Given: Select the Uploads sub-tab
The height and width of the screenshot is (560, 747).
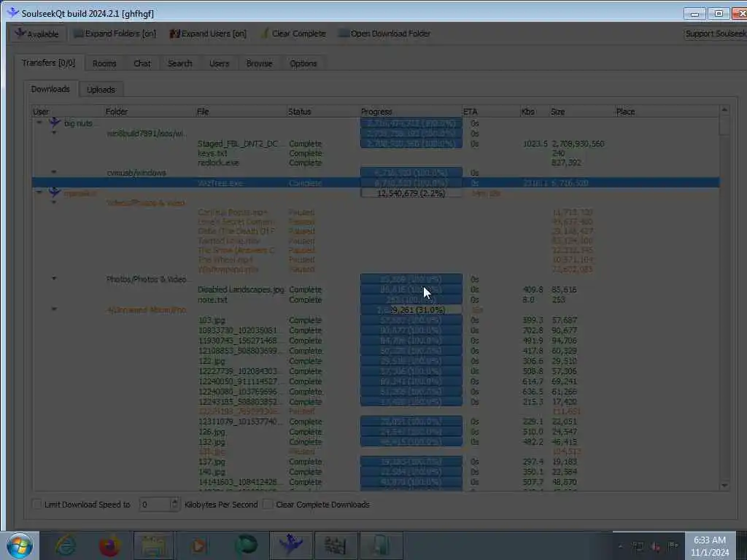Looking at the screenshot, I should click(x=101, y=90).
